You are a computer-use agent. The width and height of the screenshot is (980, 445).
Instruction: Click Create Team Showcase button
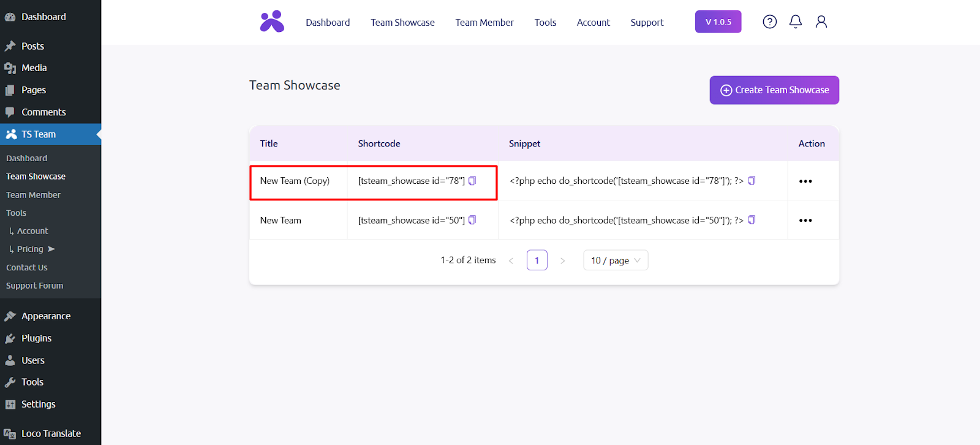774,90
